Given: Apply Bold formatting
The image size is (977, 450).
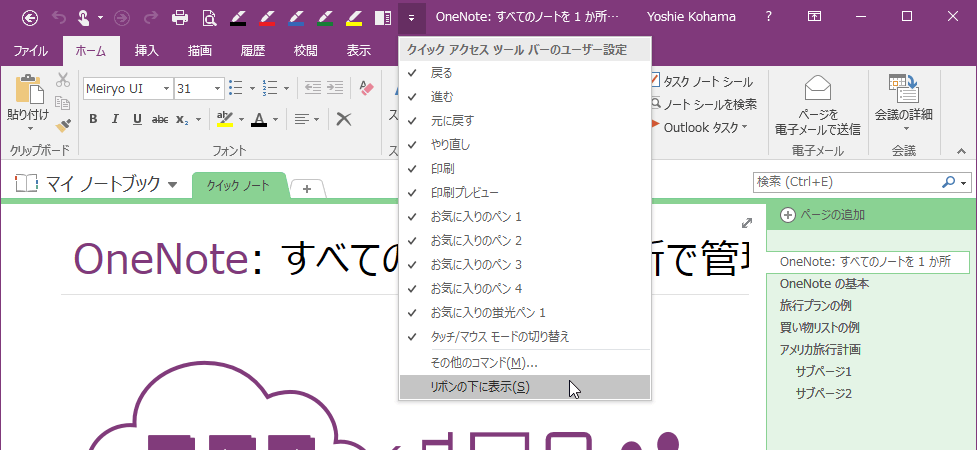Looking at the screenshot, I should pos(93,119).
